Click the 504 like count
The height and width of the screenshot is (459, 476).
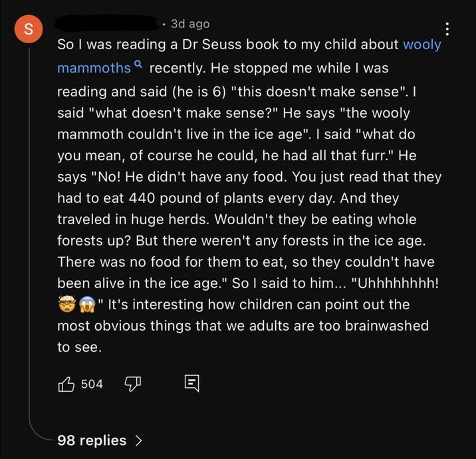pyautogui.click(x=92, y=384)
